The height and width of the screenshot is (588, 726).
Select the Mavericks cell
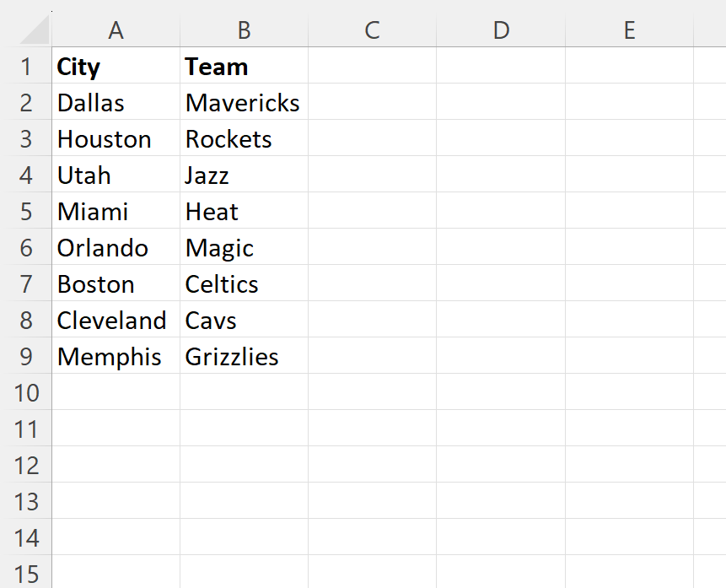point(243,103)
